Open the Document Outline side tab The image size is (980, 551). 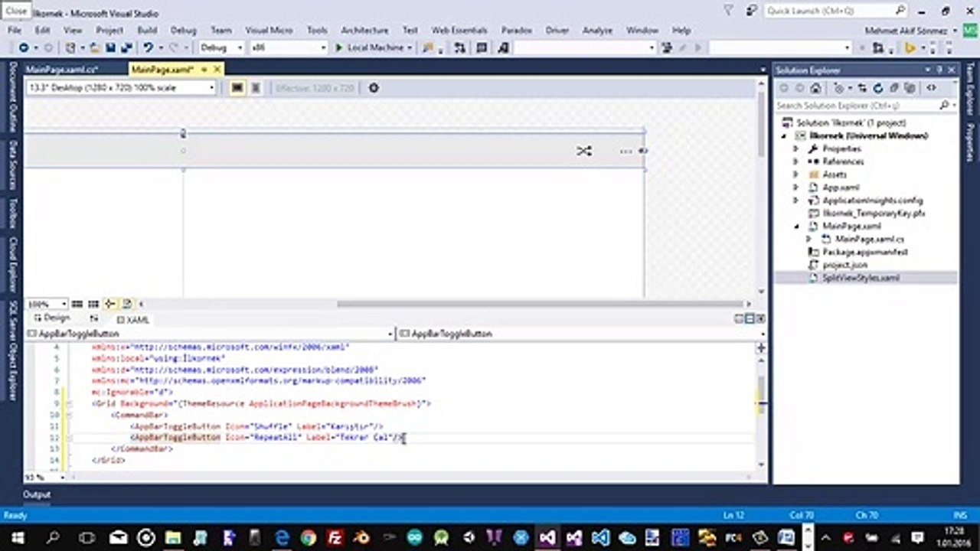(x=12, y=96)
